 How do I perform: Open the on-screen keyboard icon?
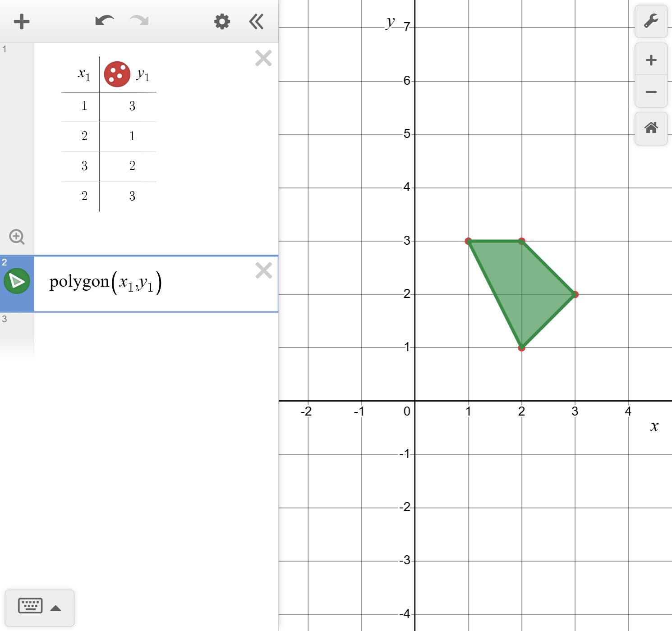30,606
